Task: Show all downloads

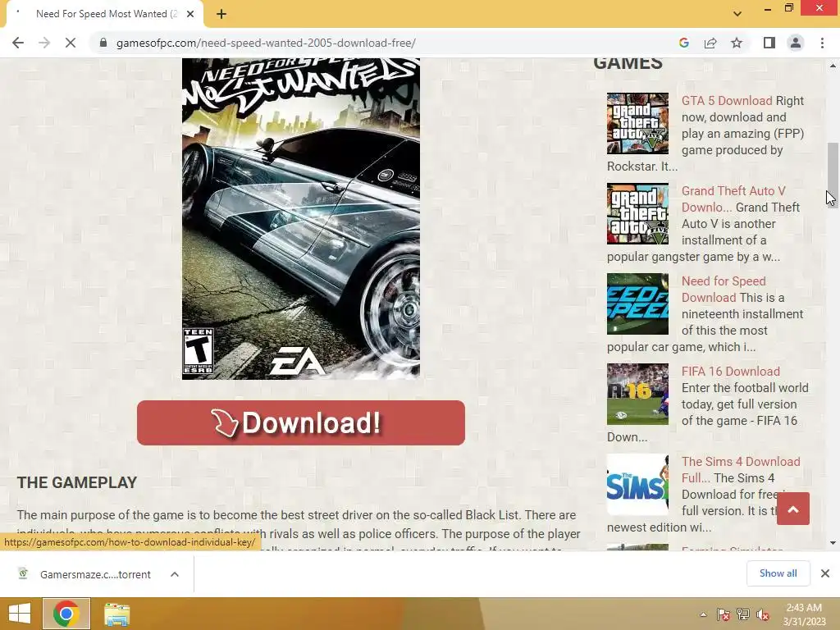Action: pos(778,573)
